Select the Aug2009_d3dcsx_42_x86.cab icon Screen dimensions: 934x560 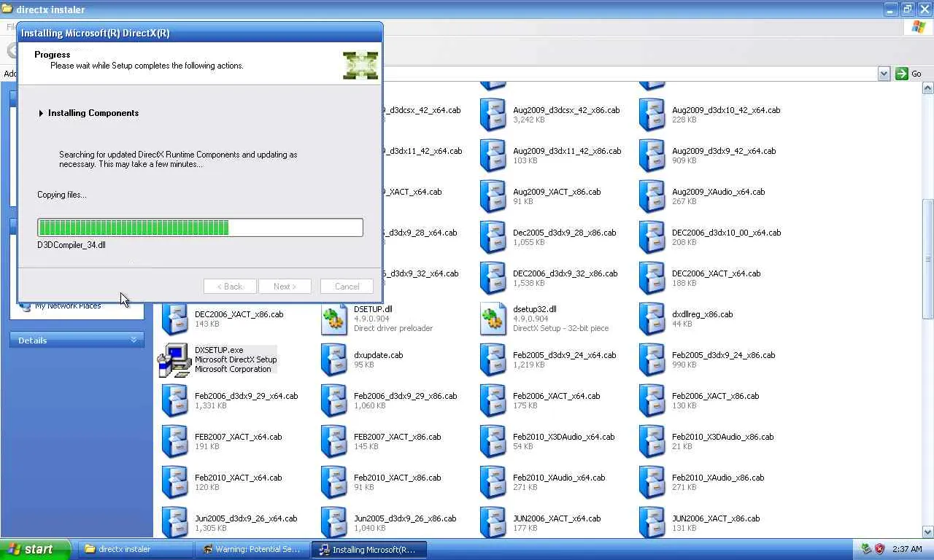(493, 114)
